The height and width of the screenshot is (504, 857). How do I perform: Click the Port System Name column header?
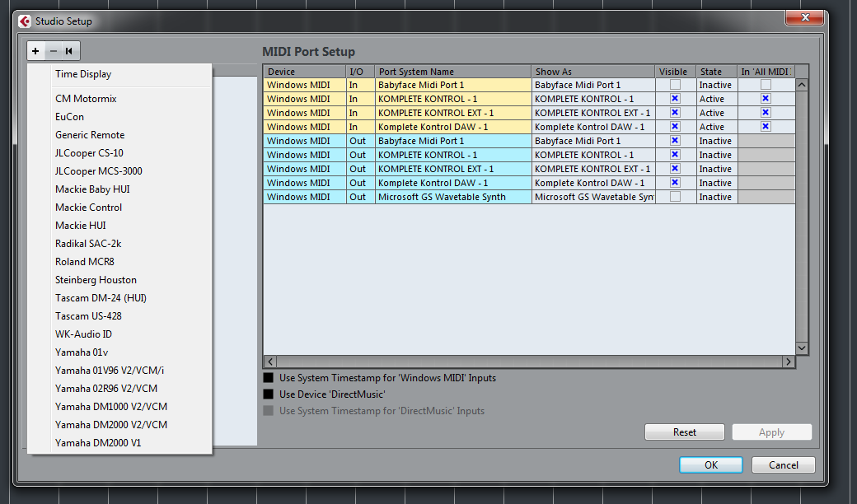pos(453,72)
